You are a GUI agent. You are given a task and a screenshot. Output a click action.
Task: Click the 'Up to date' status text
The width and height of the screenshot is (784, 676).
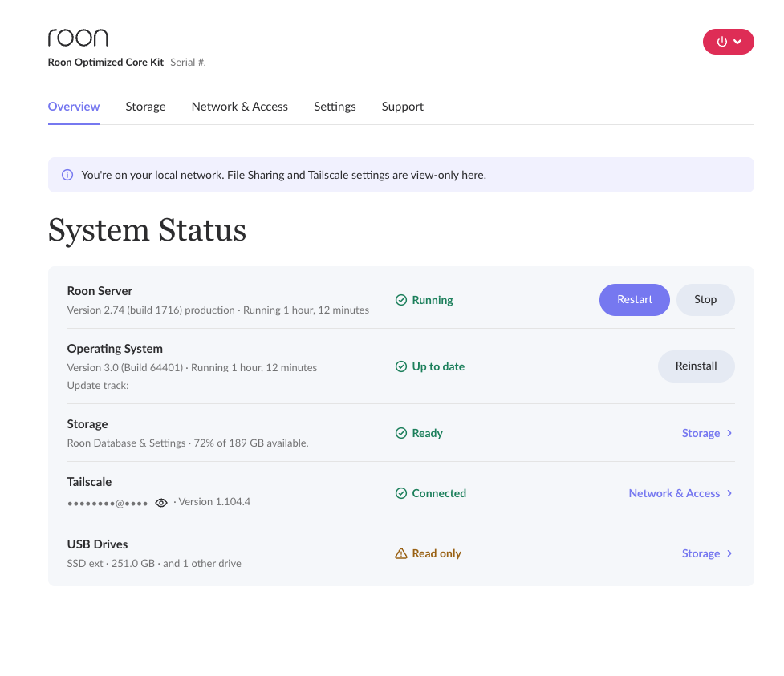(x=438, y=366)
